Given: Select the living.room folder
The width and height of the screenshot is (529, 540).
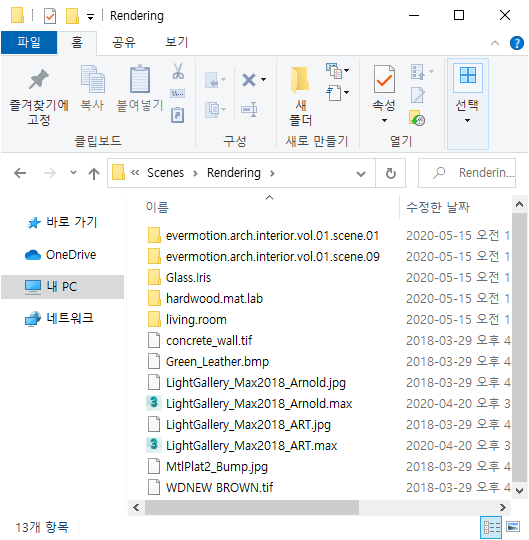Looking at the screenshot, I should [x=196, y=320].
